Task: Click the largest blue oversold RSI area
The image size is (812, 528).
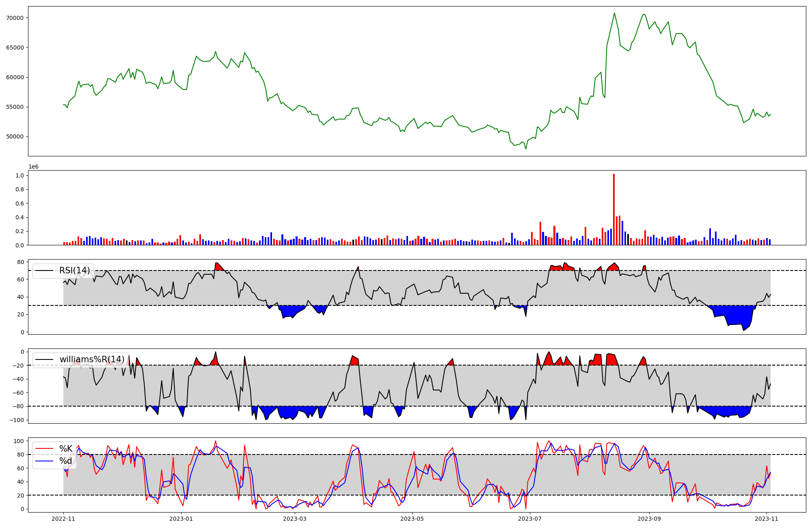Action: point(735,315)
